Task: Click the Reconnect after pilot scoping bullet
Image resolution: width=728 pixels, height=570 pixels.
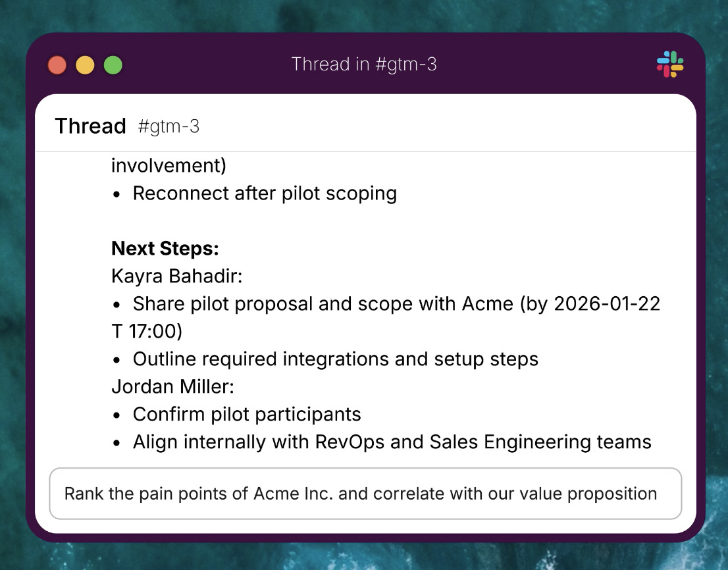Action: [265, 193]
